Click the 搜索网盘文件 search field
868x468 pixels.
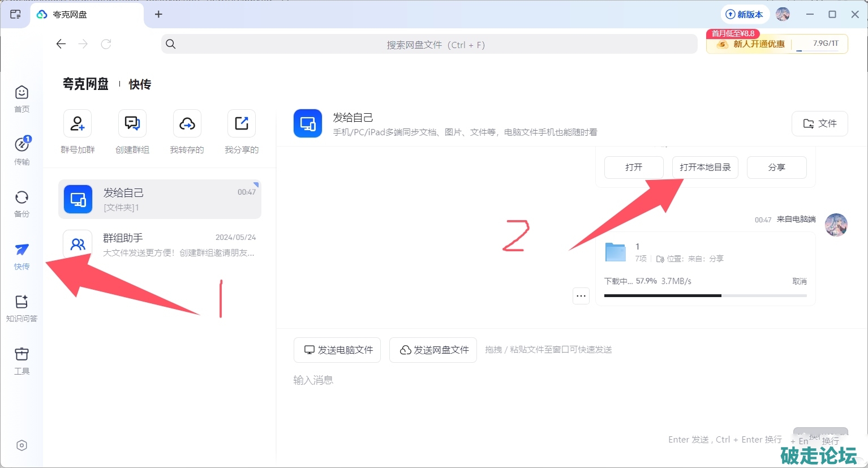(429, 44)
